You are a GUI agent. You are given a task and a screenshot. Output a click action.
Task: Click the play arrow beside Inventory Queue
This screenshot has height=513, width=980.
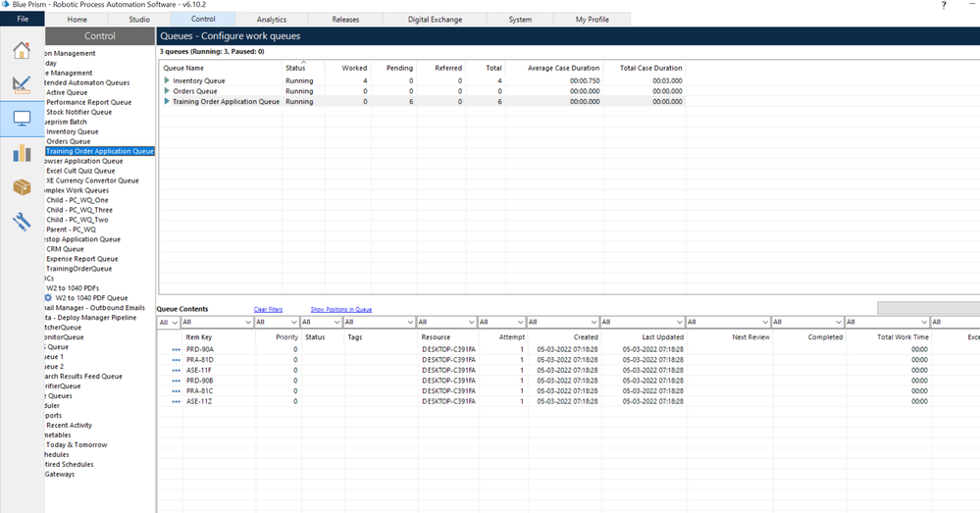[x=167, y=80]
